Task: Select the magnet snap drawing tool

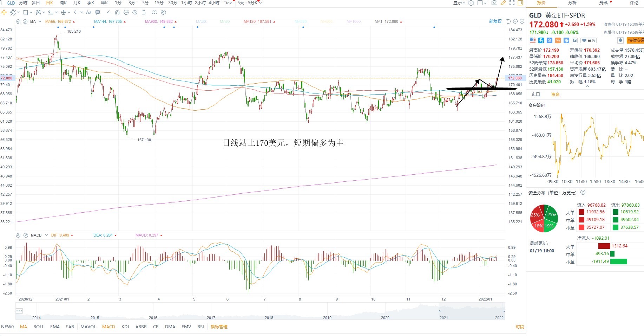Action: pyautogui.click(x=117, y=12)
